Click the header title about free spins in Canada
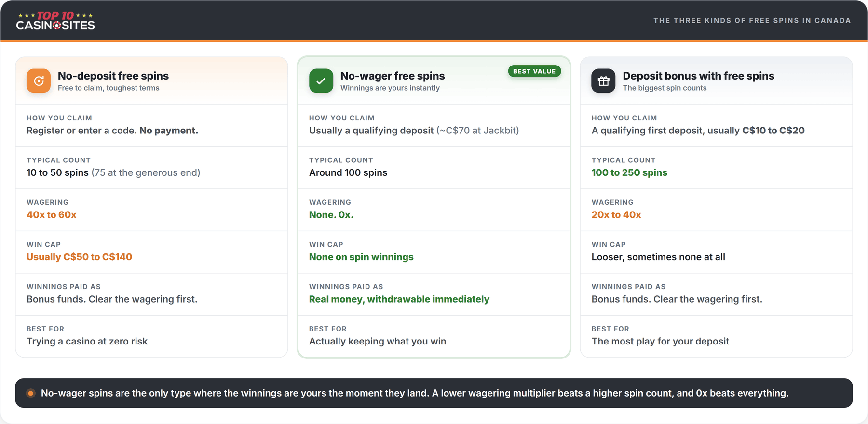 point(752,20)
